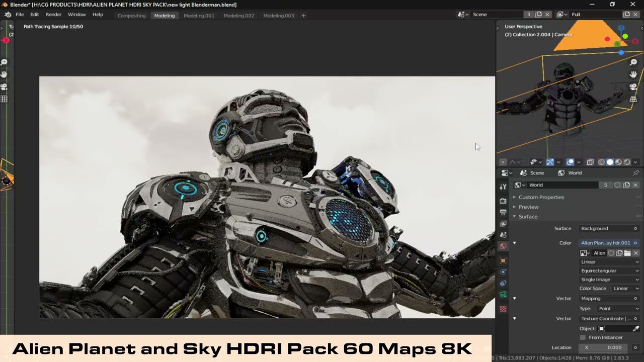Add a new workspace tab
The width and height of the screenshot is (644, 362).
click(x=303, y=16)
